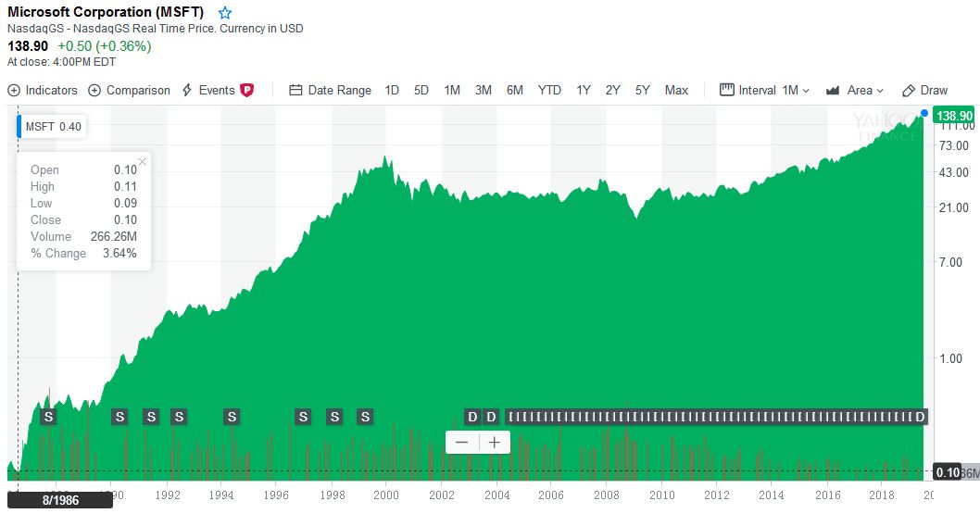This screenshot has height=526, width=980.
Task: Expand the Area chart type dropdown
Action: pyautogui.click(x=854, y=91)
